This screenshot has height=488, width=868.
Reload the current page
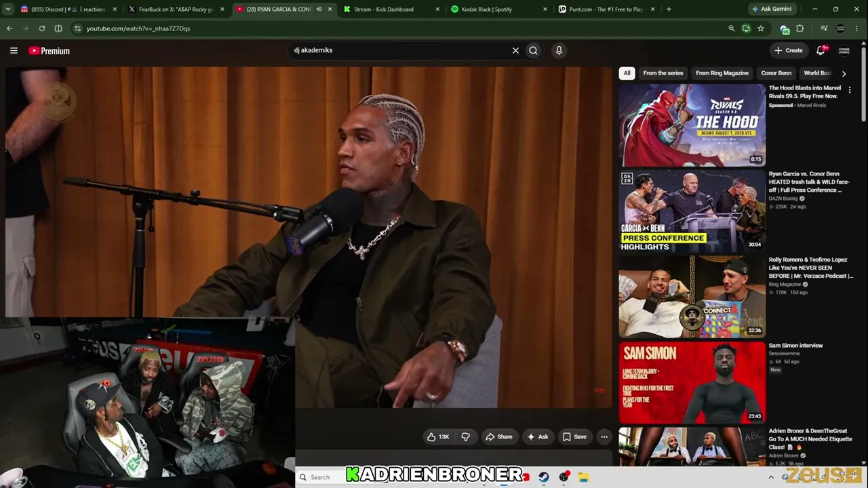pos(42,28)
